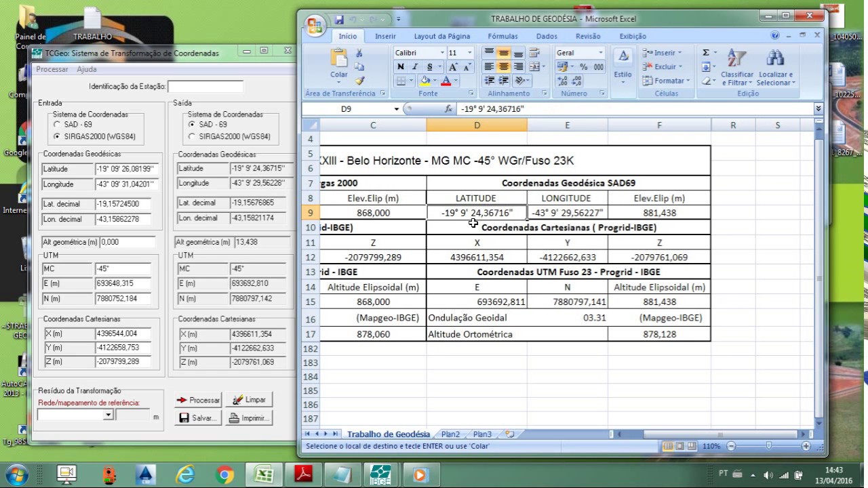Center-align text with the centralizar icon
This screenshot has width=868, height=488.
click(x=503, y=66)
